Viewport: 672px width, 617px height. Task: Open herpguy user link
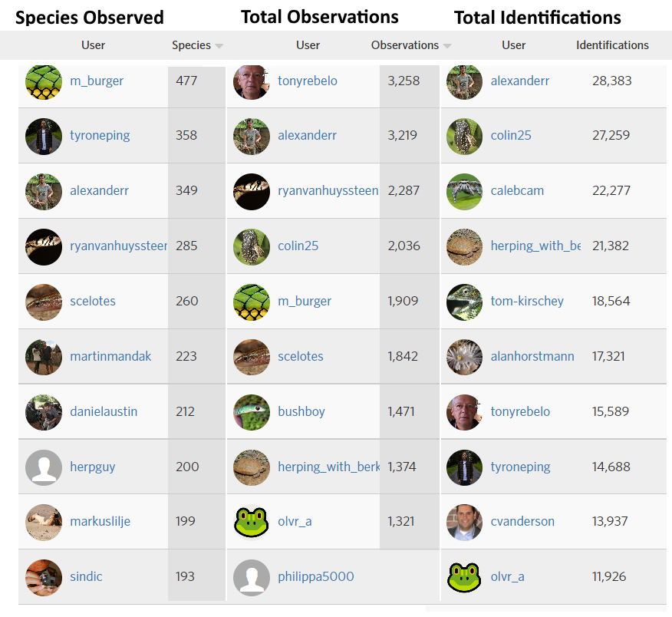coord(93,467)
